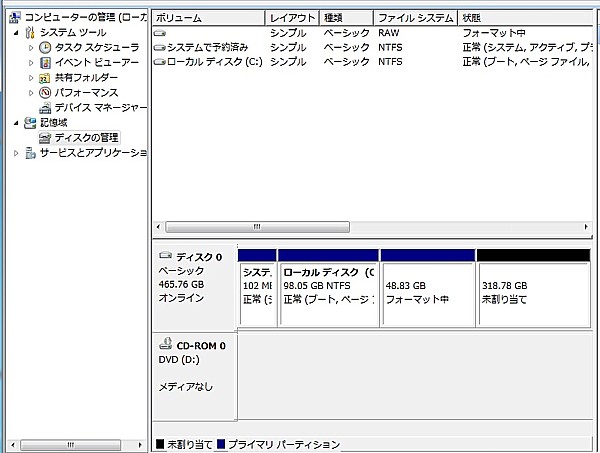Screen dimensions: 600x453
Task: Select Disk Management (ディスクの管理) node
Action: 85,137
